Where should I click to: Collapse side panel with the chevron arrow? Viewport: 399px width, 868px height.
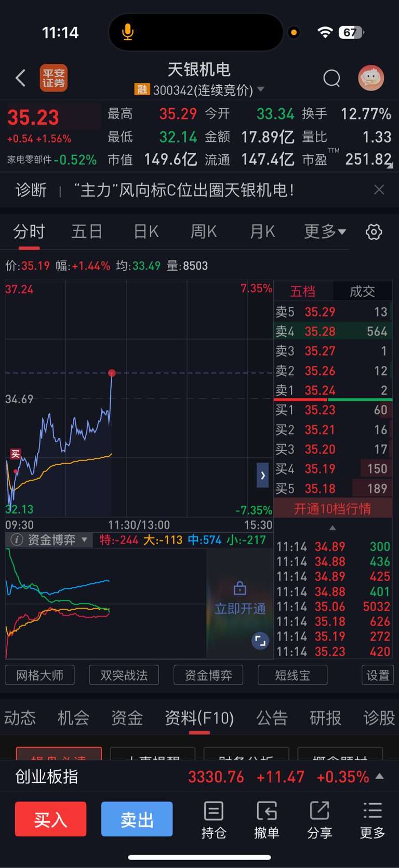(x=263, y=475)
